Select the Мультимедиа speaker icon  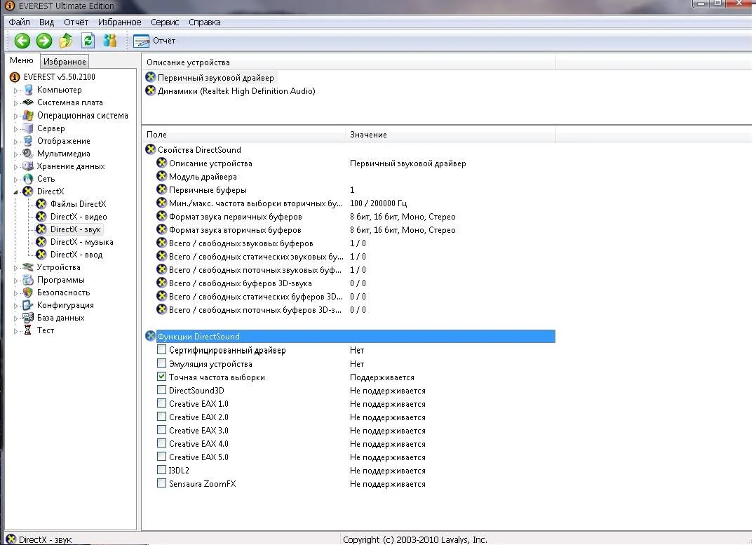29,154
